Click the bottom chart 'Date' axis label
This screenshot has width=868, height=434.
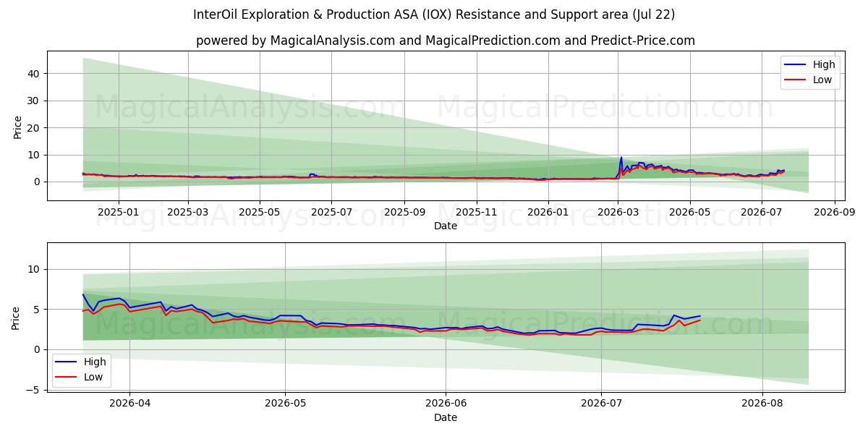[x=445, y=417]
